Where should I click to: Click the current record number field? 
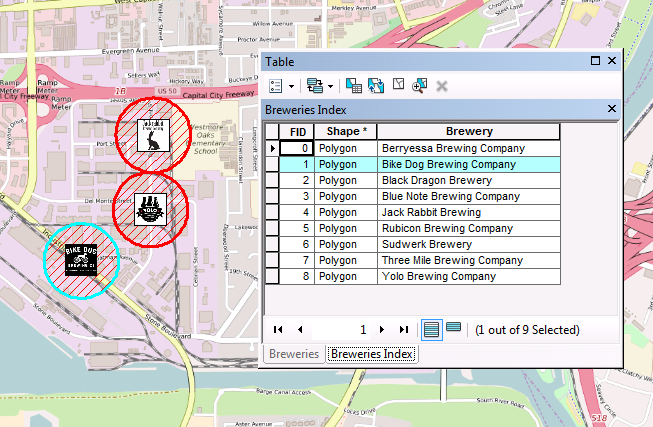(x=341, y=330)
